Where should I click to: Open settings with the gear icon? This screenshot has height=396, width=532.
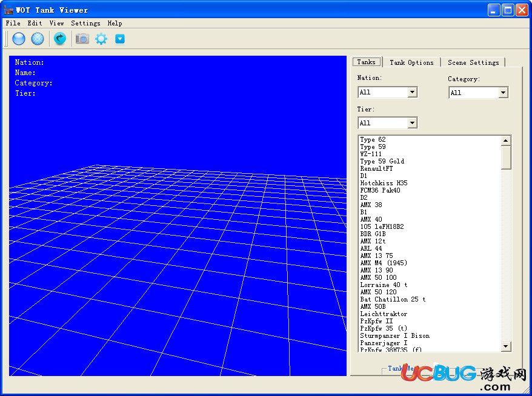[101, 39]
